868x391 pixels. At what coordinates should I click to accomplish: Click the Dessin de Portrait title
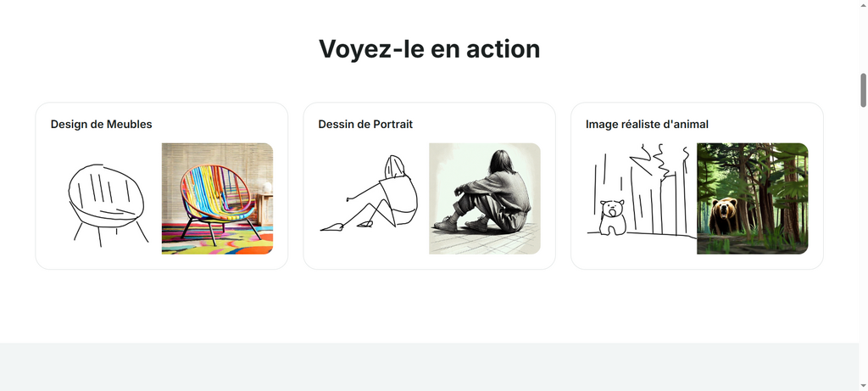point(365,124)
